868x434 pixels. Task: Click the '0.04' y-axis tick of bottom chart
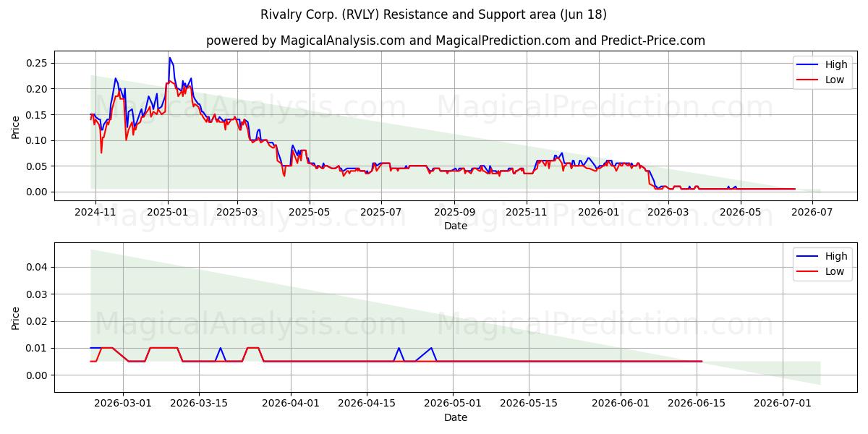[37, 267]
